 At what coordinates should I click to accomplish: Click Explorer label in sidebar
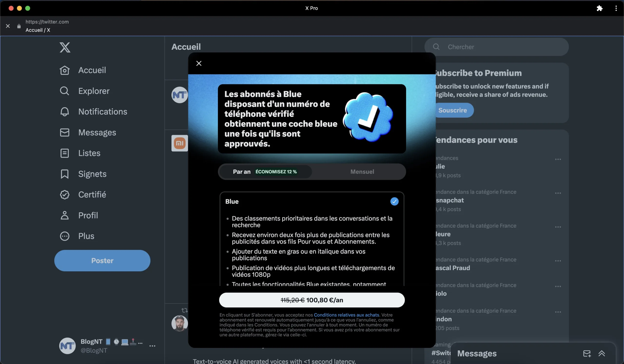coord(94,91)
